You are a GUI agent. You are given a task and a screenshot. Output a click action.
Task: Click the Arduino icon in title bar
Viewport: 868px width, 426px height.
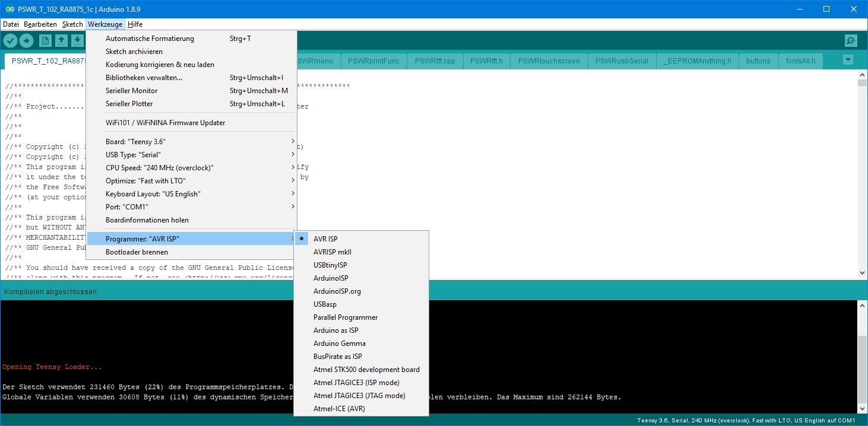8,9
